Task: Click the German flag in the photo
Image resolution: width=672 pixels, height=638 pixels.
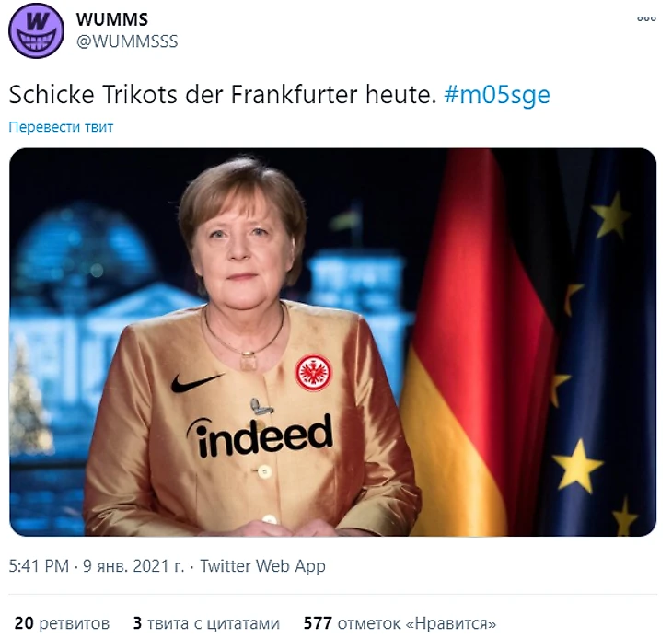Action: point(476,342)
